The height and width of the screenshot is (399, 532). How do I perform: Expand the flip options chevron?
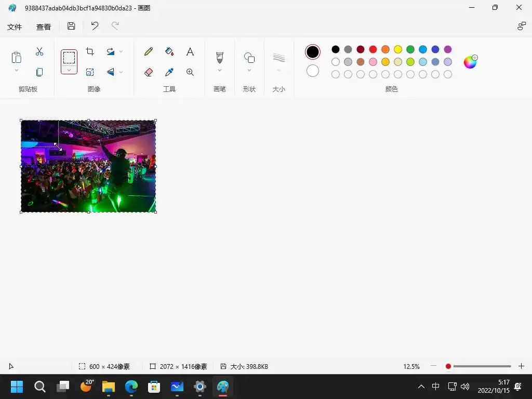tap(121, 72)
